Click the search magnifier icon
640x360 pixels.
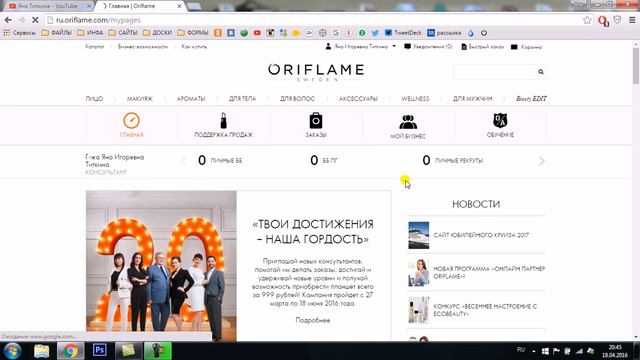click(541, 72)
